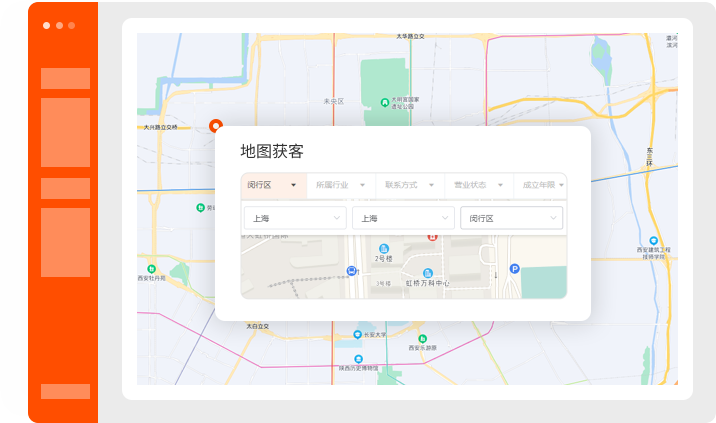Select the 西安牡丹苑 green park marker
Screen dimensions: 716x423
151,268
